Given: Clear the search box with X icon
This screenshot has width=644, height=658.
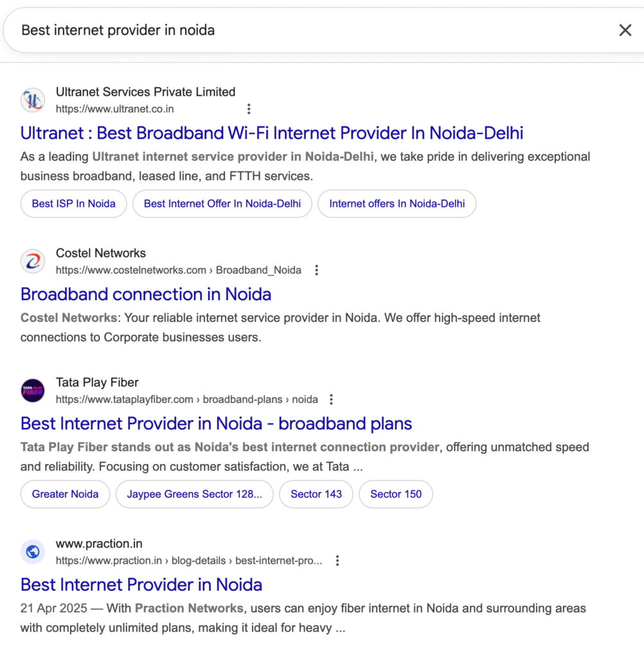Looking at the screenshot, I should pyautogui.click(x=625, y=30).
